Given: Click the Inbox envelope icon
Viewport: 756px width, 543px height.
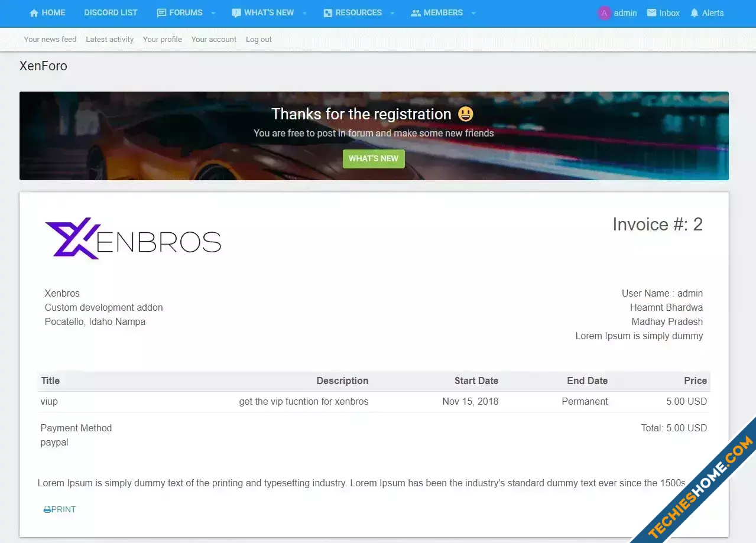Looking at the screenshot, I should coord(651,12).
